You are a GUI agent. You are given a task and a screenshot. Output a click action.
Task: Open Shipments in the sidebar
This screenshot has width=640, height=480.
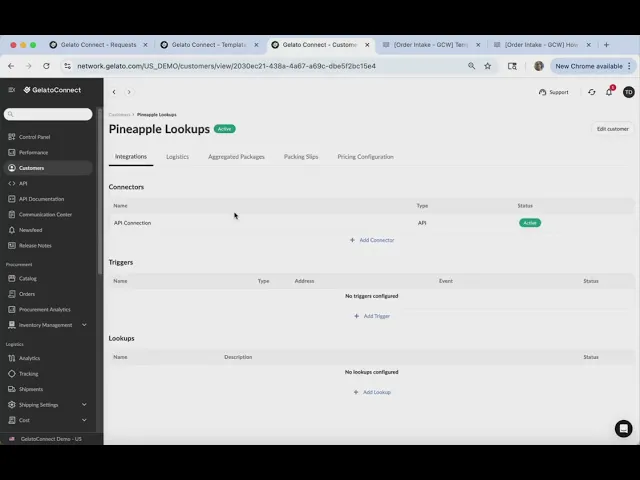[31, 389]
